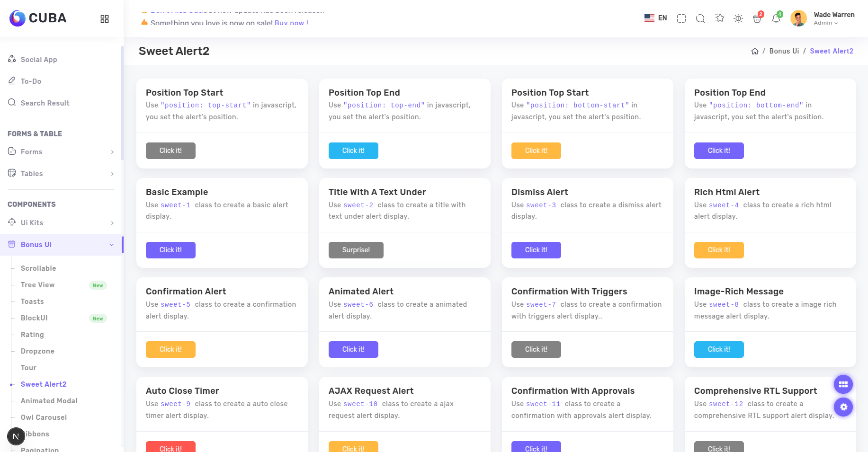Viewport: 868px width, 452px height.
Task: Click the sidebar vertical scrollbar
Action: pyautogui.click(x=122, y=103)
